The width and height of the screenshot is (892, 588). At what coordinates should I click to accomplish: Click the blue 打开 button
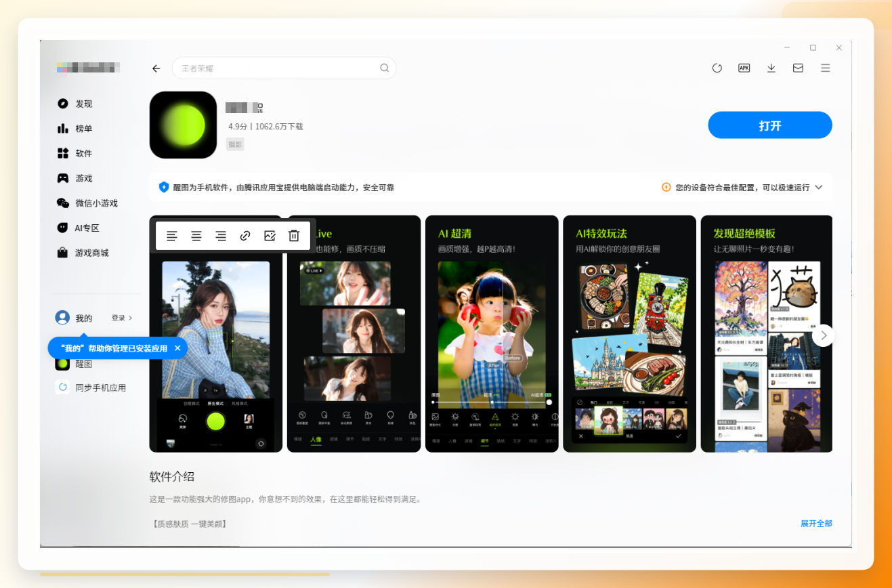click(x=770, y=125)
